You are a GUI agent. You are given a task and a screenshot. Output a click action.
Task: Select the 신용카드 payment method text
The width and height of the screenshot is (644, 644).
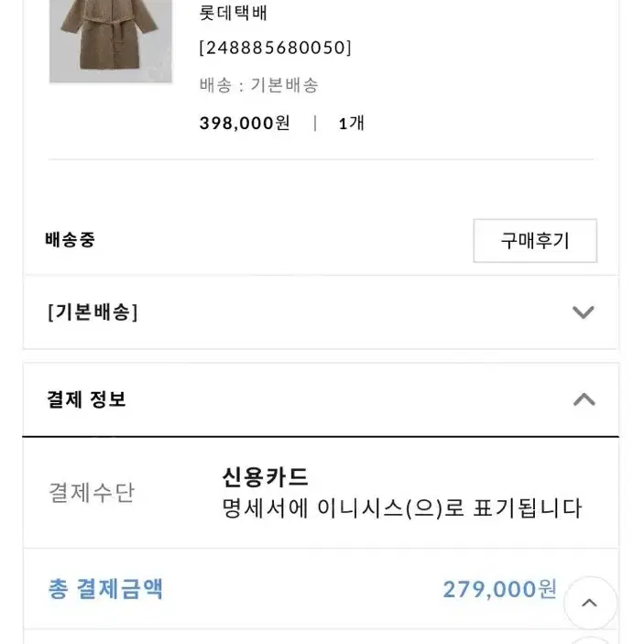point(266,477)
